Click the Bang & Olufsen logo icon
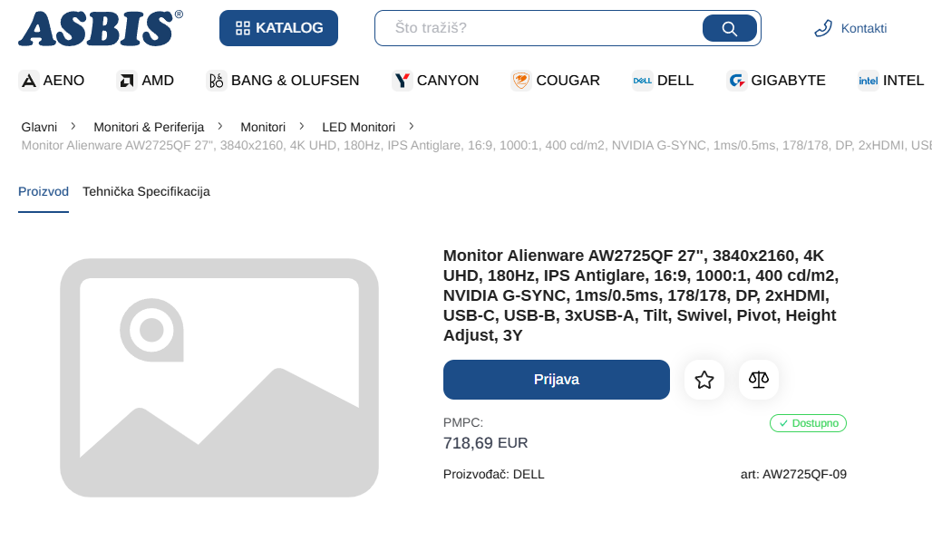This screenshot has height=560, width=932. pyautogui.click(x=217, y=80)
